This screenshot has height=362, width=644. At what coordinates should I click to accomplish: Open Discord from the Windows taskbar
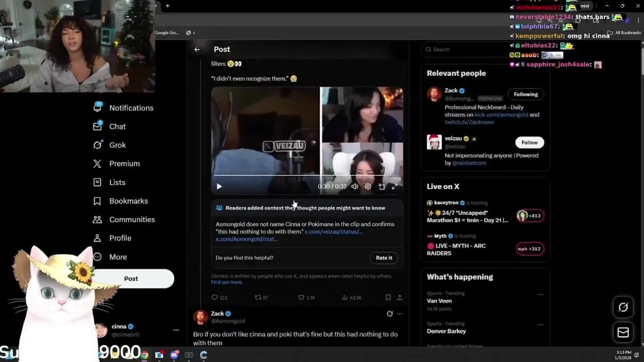click(174, 355)
